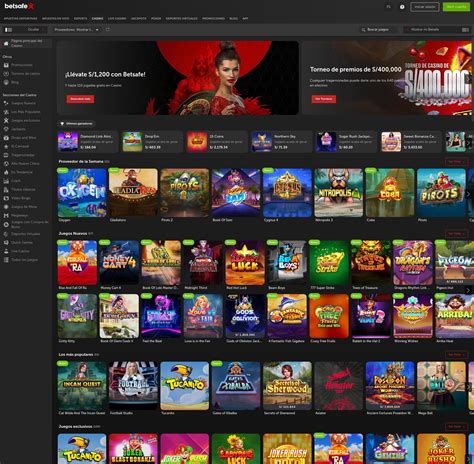Switch to the Live Casino menu tab
The width and height of the screenshot is (474, 464).
pos(117,18)
